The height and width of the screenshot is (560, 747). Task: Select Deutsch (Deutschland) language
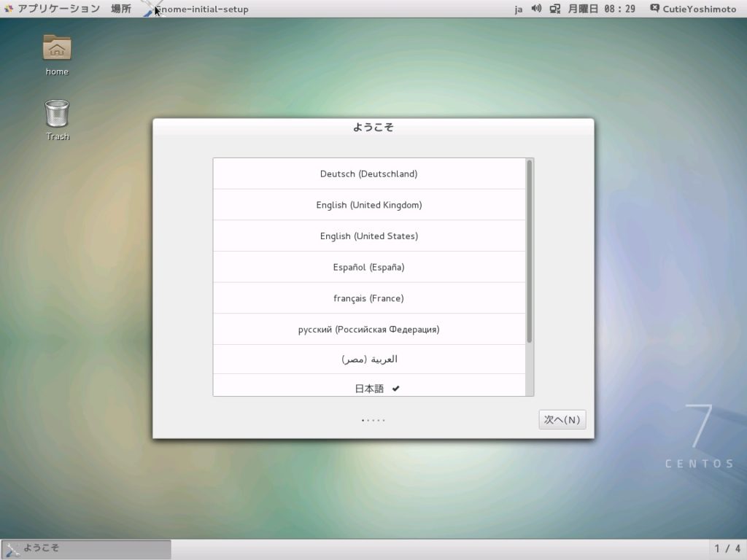coord(369,174)
